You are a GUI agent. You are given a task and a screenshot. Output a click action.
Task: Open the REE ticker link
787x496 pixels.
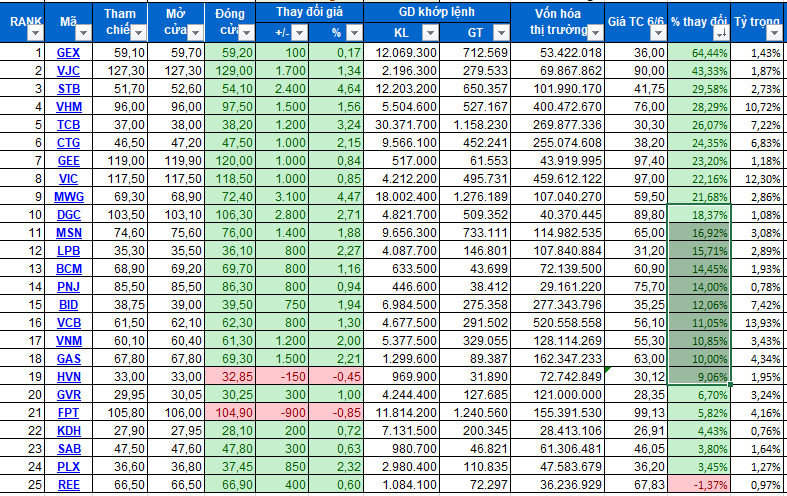69,485
